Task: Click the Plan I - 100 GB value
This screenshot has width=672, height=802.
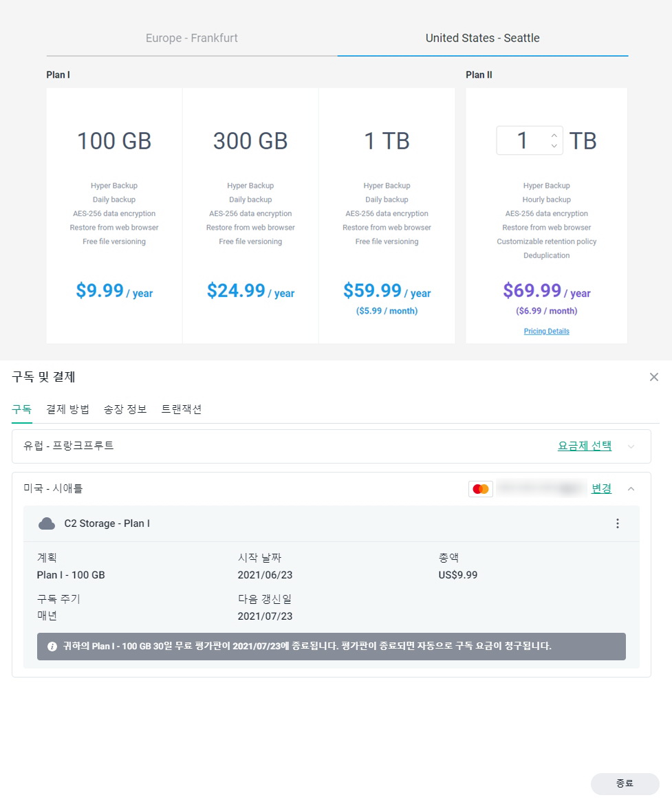Action: click(71, 575)
